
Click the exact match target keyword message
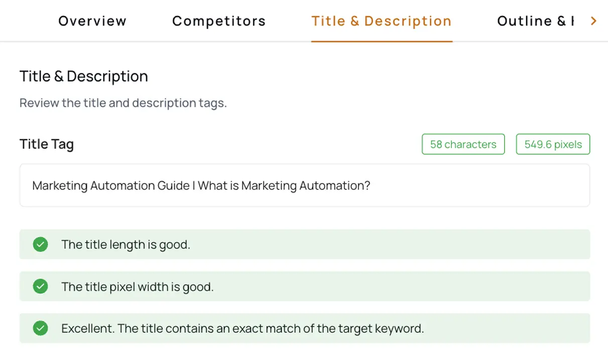242,328
